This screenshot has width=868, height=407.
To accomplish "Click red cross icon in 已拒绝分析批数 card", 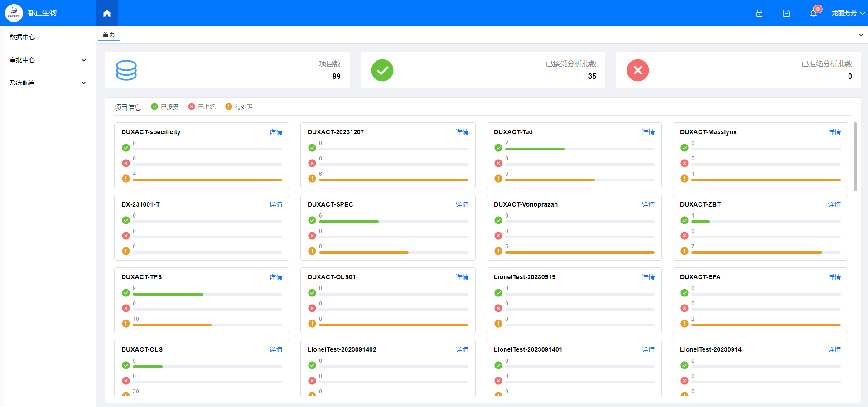I will [x=638, y=70].
